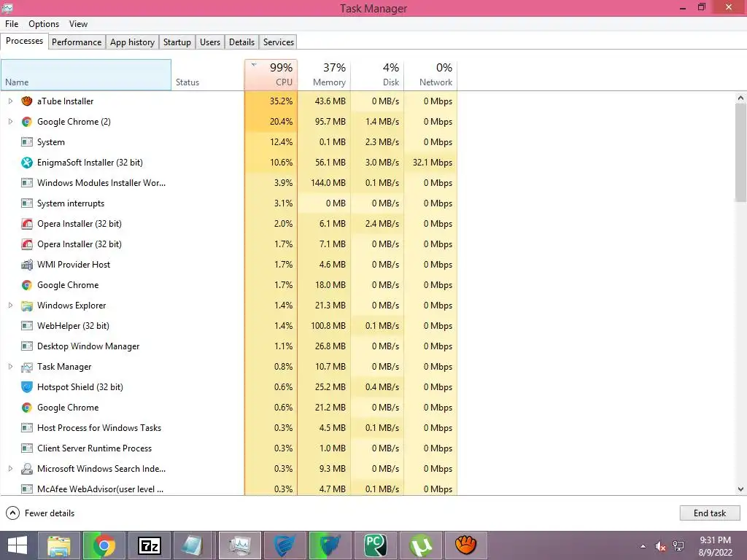Click the 18.0 MB Google Chrome icon
This screenshot has width=747, height=560.
[x=27, y=285]
